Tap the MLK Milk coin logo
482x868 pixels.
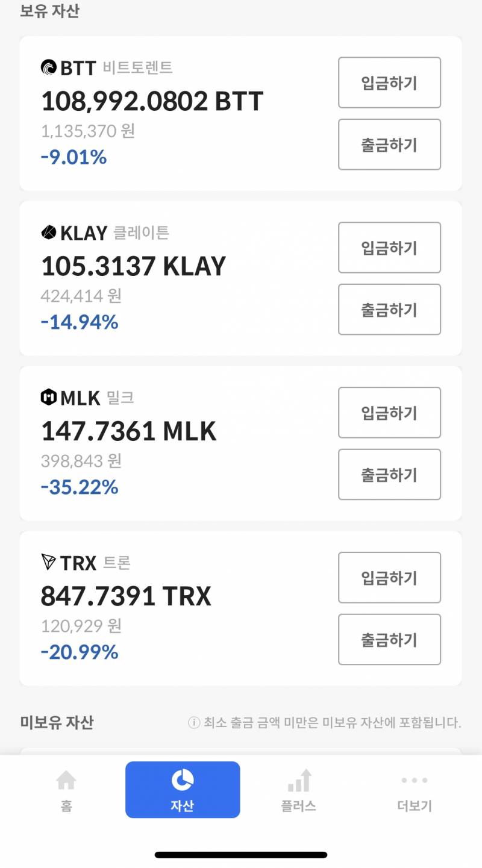point(49,398)
